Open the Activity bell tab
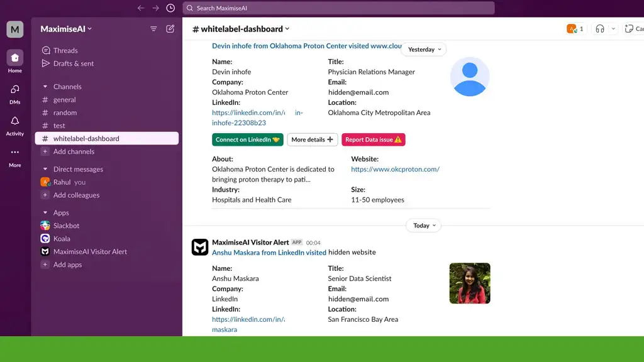 coord(15,126)
